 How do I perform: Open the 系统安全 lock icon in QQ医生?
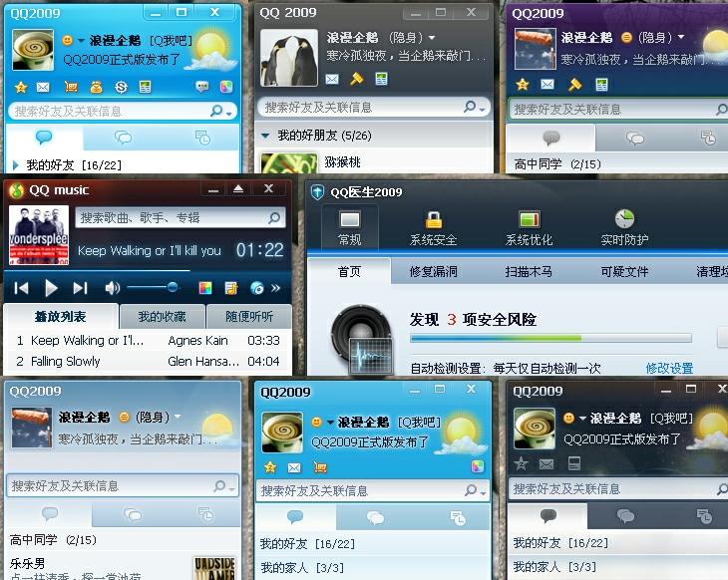pyautogui.click(x=434, y=220)
